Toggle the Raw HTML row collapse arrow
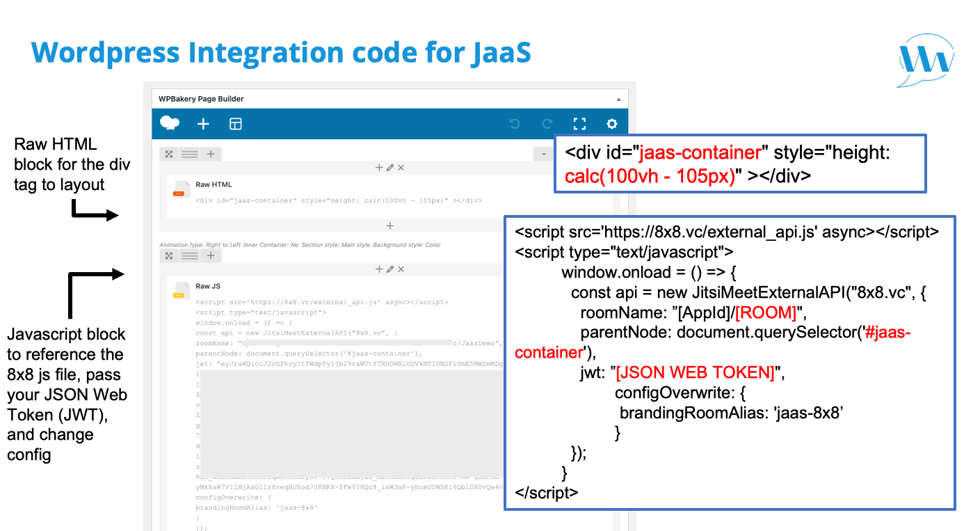 (x=543, y=154)
